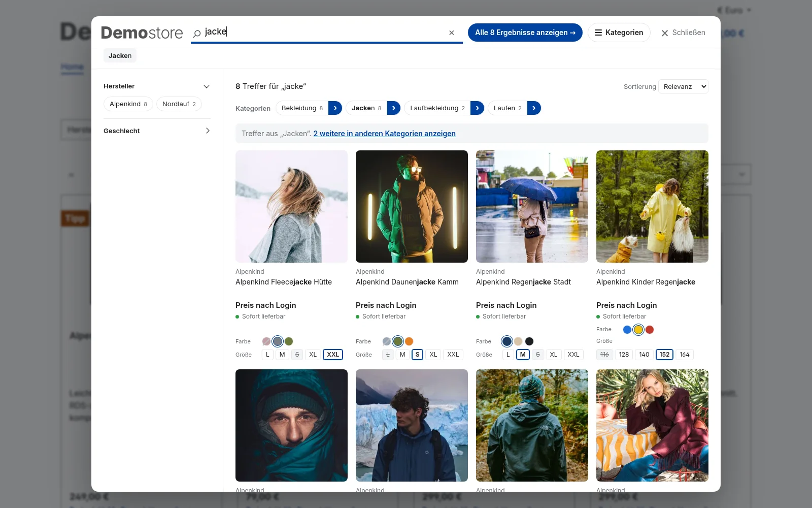The width and height of the screenshot is (812, 508).
Task: Click the magnifier search icon
Action: [x=197, y=33]
